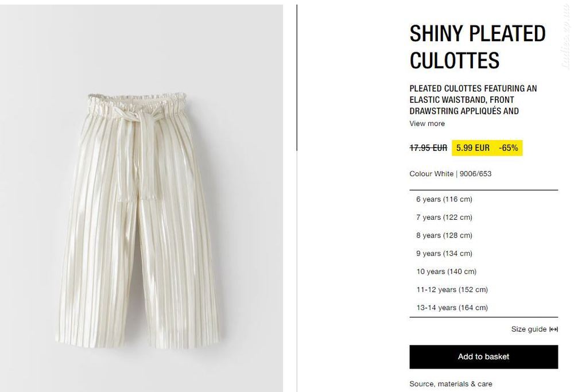The width and height of the screenshot is (574, 392).
Task: Expand description with View more
Action: (x=427, y=124)
